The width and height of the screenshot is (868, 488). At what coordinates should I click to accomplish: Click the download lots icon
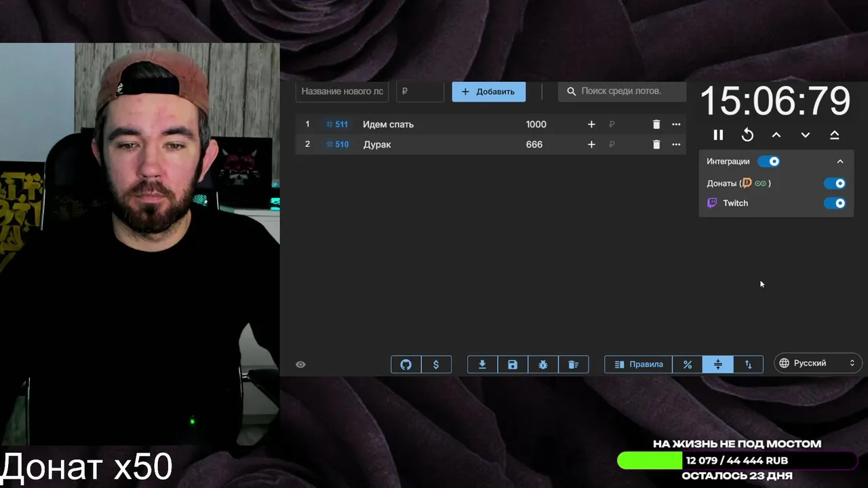(482, 365)
